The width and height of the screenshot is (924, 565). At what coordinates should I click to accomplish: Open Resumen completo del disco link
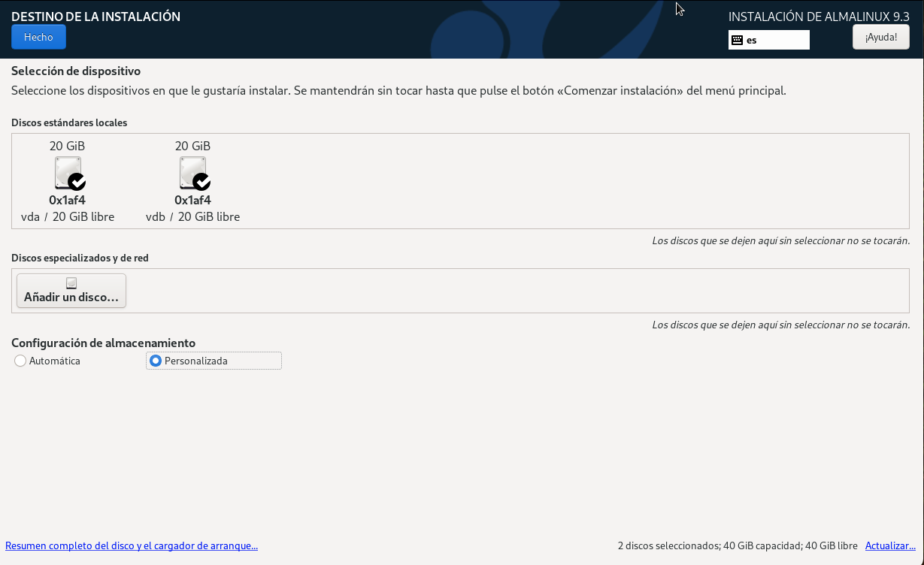(132, 546)
